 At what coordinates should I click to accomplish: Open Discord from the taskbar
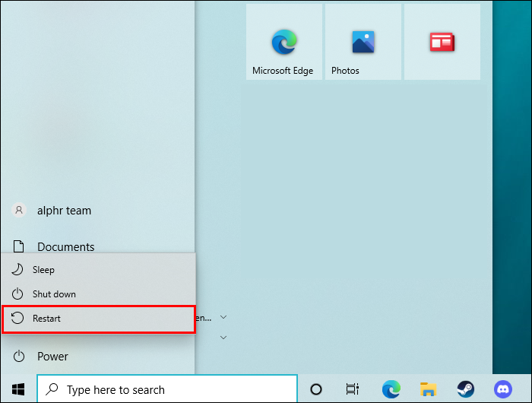click(503, 389)
